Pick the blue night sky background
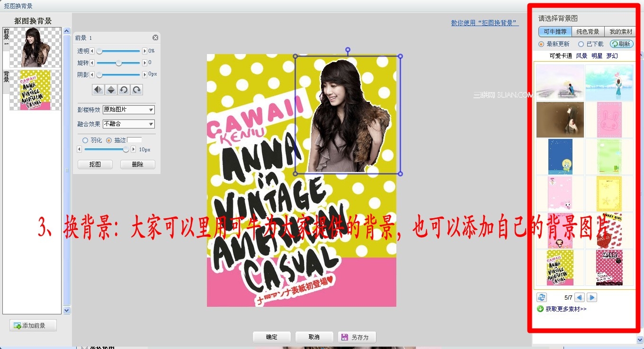This screenshot has width=644, height=349. [x=560, y=156]
